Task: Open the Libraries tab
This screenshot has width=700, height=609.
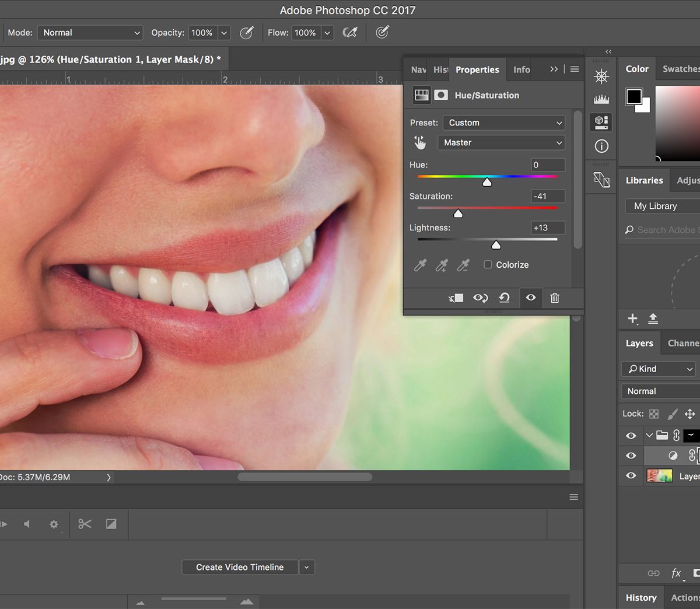Action: click(x=644, y=180)
